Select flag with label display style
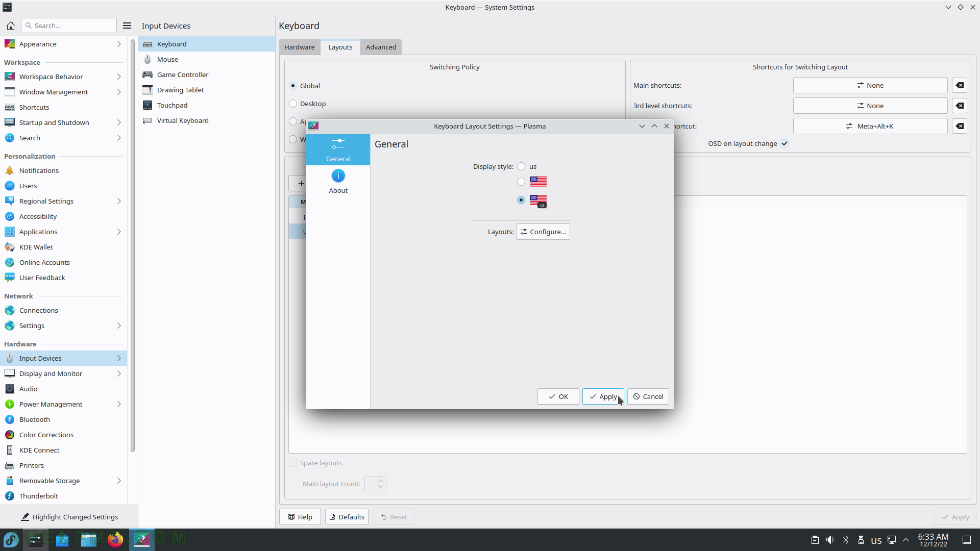This screenshot has width=980, height=551. [x=521, y=200]
